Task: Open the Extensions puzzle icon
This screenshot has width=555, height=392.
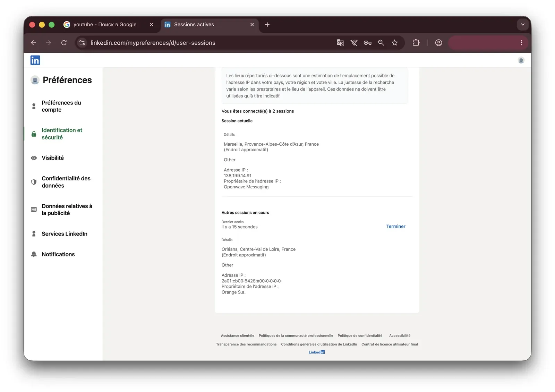Action: (416, 43)
